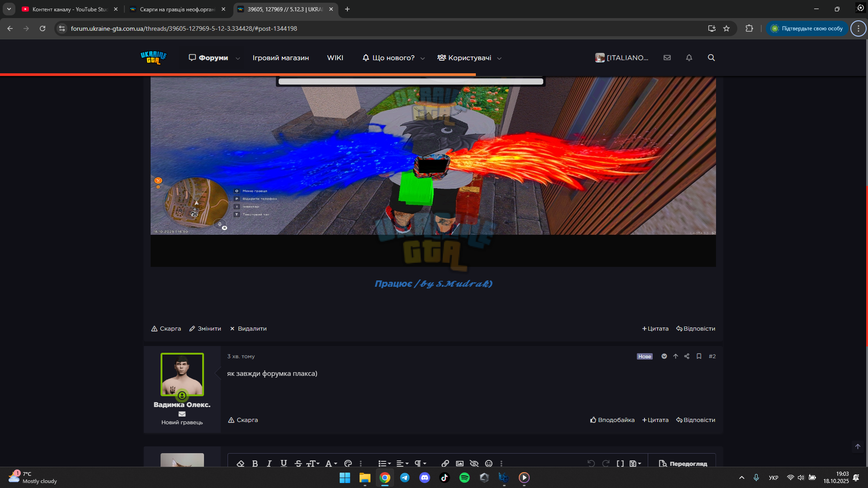
Task: Go back to the previous page
Action: (x=10, y=28)
